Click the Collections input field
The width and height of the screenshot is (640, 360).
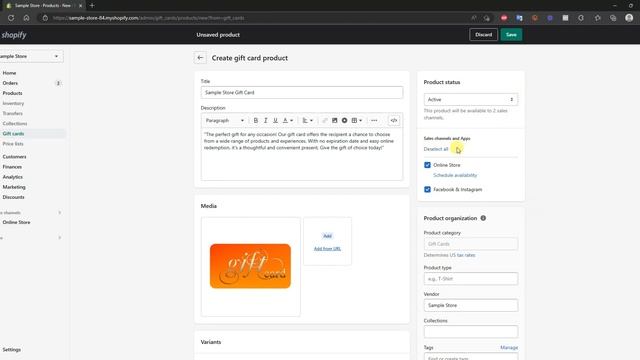coord(471,332)
